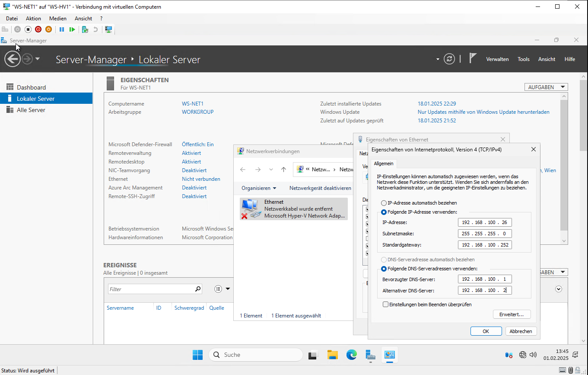The image size is (588, 375).
Task: Click the list criteria icon beside Filter
Action: 218,289
